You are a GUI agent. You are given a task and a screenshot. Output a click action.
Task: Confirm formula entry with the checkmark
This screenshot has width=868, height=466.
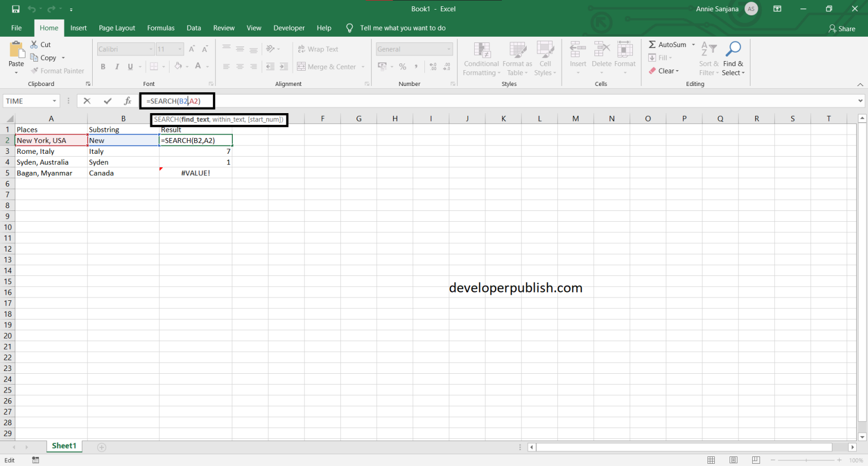(x=107, y=101)
